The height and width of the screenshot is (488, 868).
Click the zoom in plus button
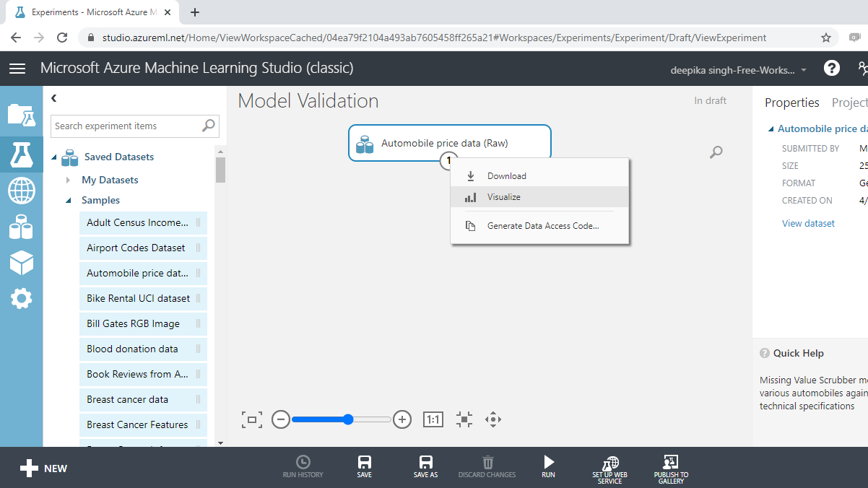point(402,419)
